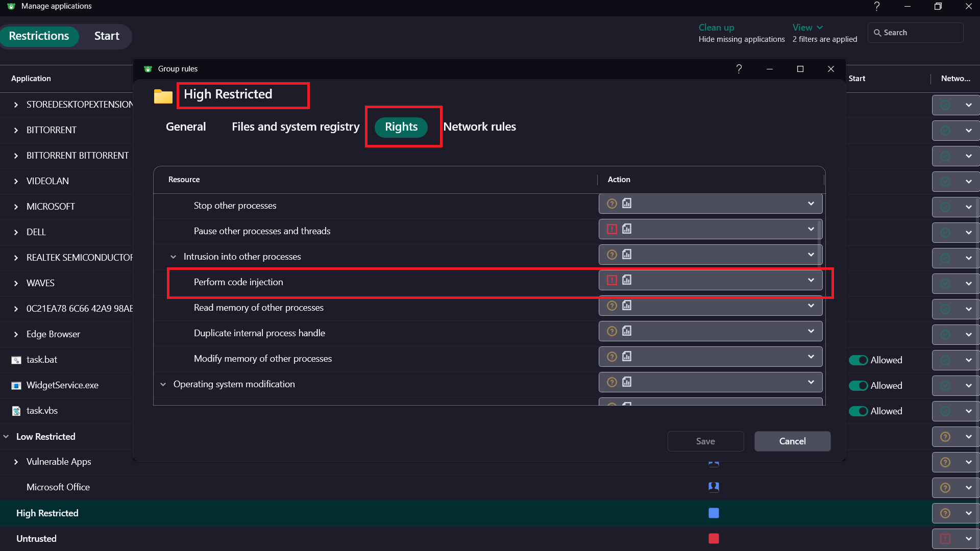This screenshot has width=980, height=551.
Task: Click the task.vbs file icon
Action: coord(16,411)
